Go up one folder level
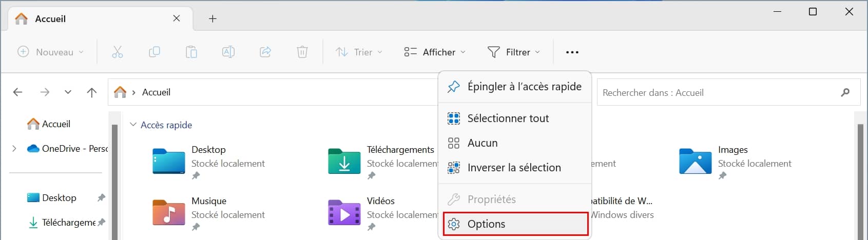868x240 pixels. pos(92,92)
